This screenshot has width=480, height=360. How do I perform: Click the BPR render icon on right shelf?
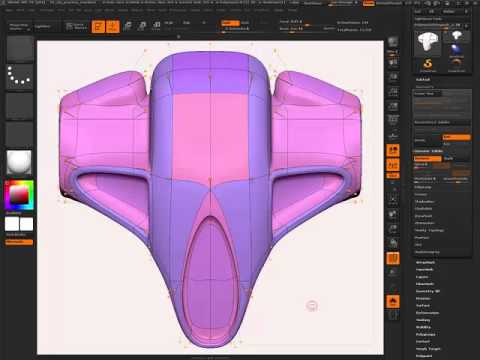393,42
